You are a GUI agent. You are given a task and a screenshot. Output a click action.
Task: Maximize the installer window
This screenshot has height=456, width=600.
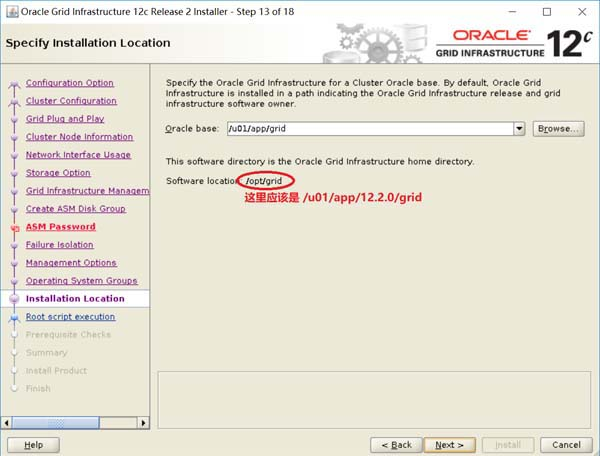[x=547, y=12]
